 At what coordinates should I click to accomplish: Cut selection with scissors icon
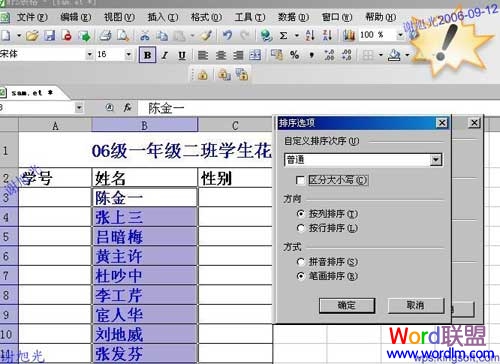click(145, 35)
